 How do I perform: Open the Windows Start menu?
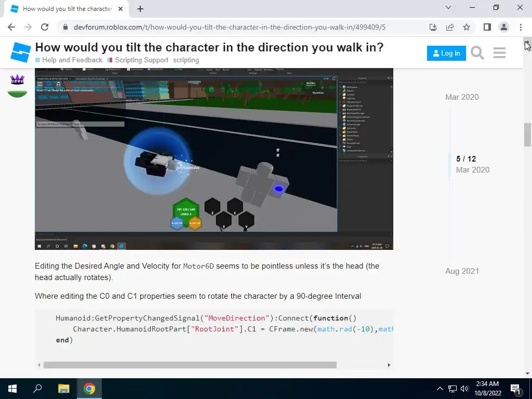[12, 389]
